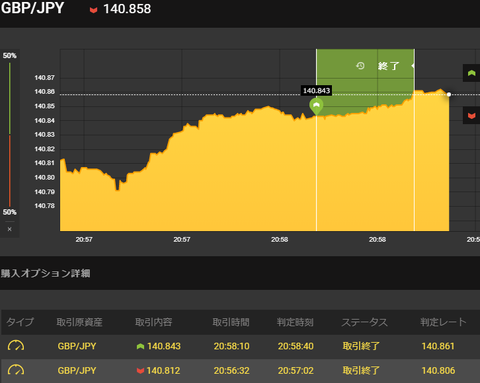Viewport: 480px width, 383px height.
Task: Click the green up-arrow High button
Action: point(471,73)
